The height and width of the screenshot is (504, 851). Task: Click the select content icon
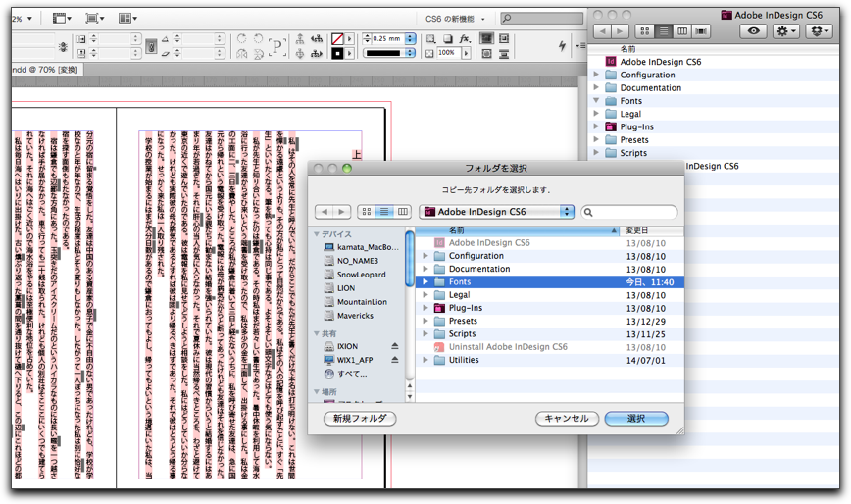point(300,54)
